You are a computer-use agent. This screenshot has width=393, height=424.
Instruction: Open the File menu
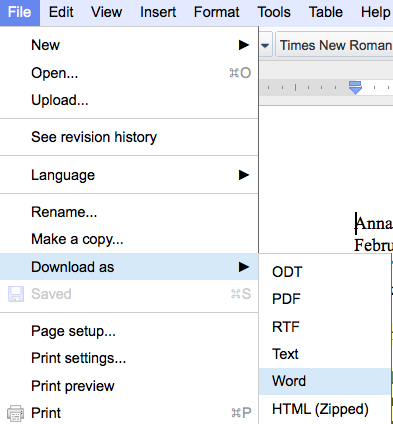pyautogui.click(x=20, y=13)
